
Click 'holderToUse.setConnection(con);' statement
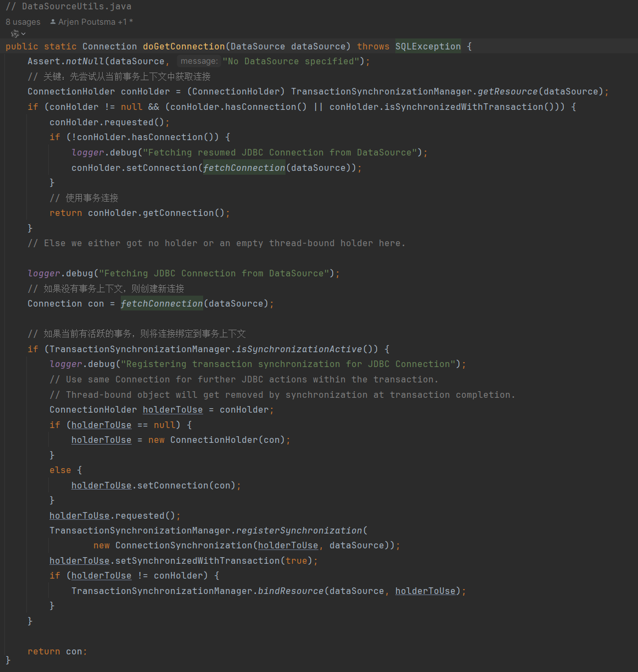(156, 486)
